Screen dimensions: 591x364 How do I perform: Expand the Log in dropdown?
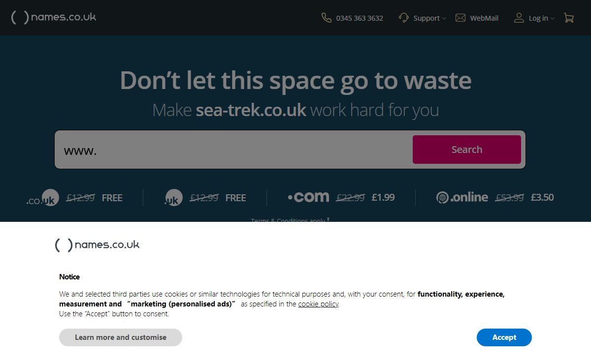541,18
